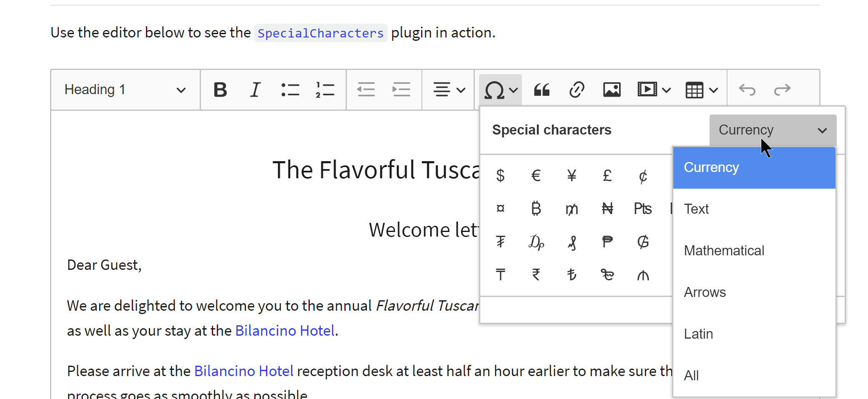Insert a block quote

coord(542,90)
